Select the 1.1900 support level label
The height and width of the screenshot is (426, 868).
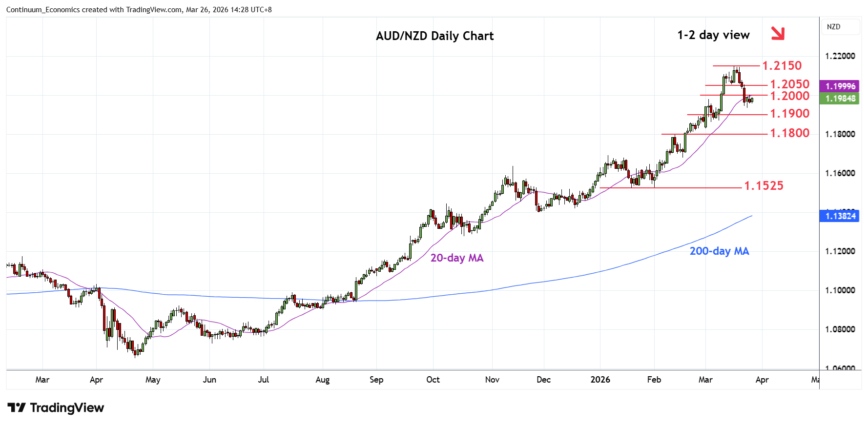[x=789, y=114]
